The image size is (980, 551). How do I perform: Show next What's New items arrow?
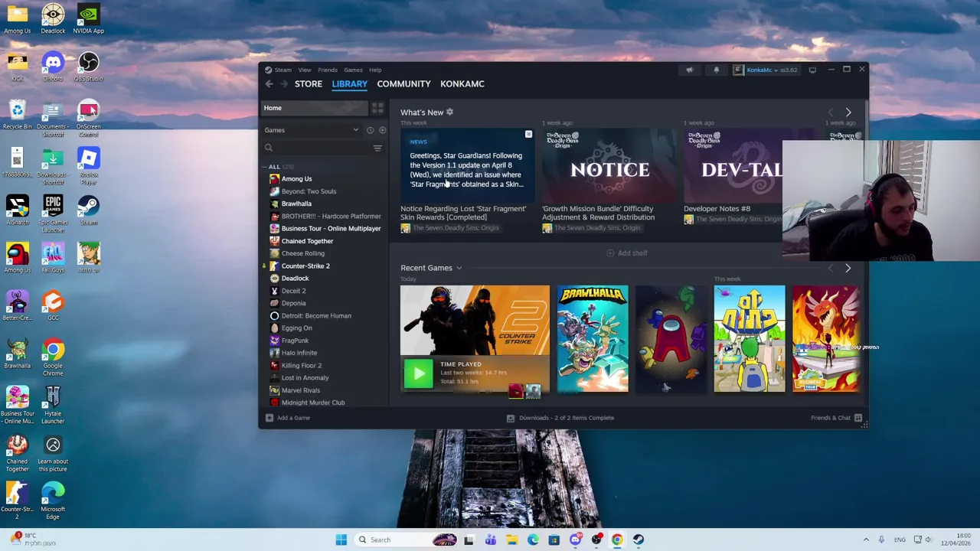[848, 112]
